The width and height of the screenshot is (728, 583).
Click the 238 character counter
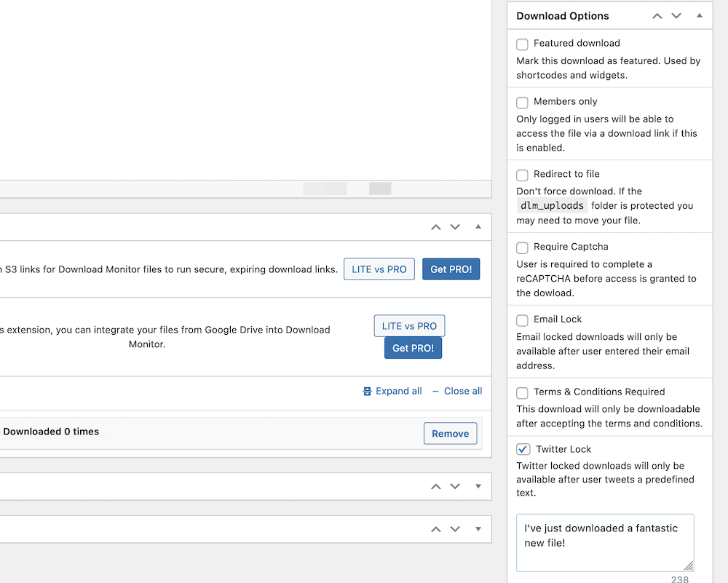pos(680,579)
